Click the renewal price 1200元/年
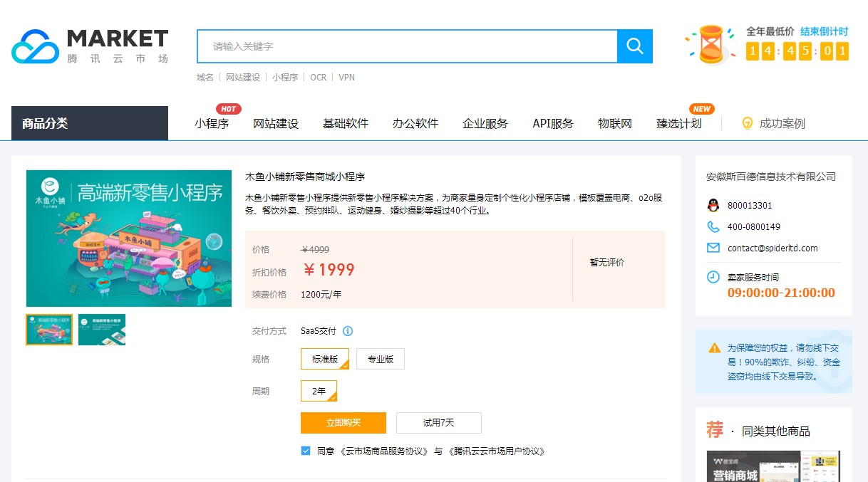The image size is (868, 482). [321, 294]
